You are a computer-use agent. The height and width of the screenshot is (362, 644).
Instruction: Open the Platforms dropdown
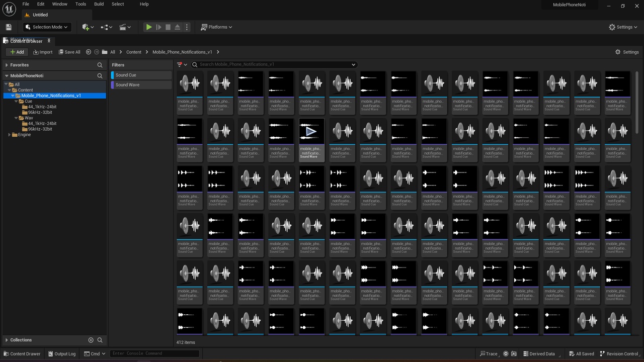coord(217,27)
